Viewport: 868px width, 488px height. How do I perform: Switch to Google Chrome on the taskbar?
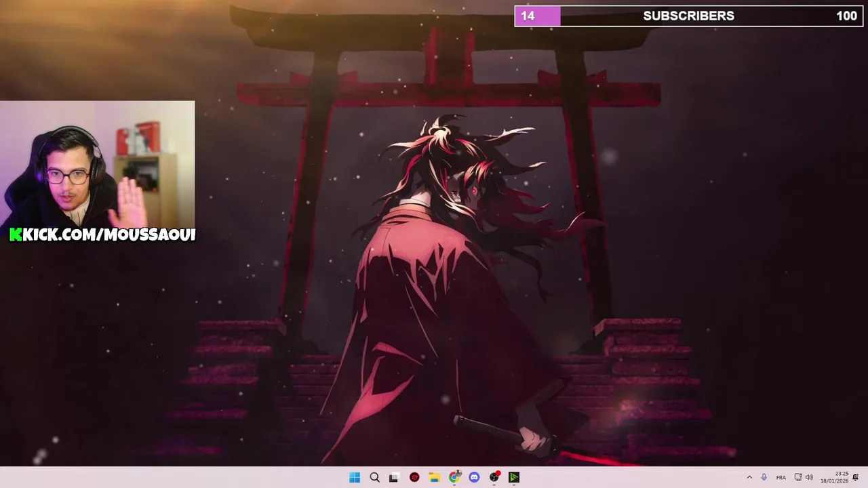click(454, 477)
